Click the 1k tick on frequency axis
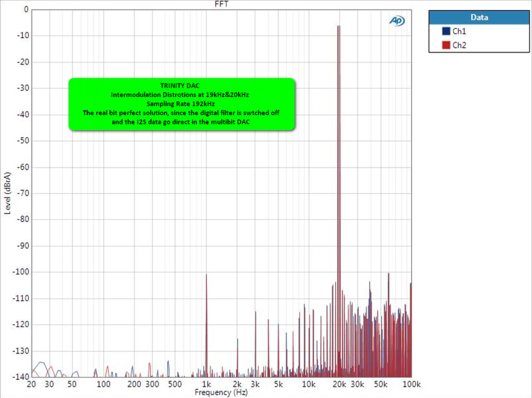Viewport: 532px width, 398px height. (206, 384)
